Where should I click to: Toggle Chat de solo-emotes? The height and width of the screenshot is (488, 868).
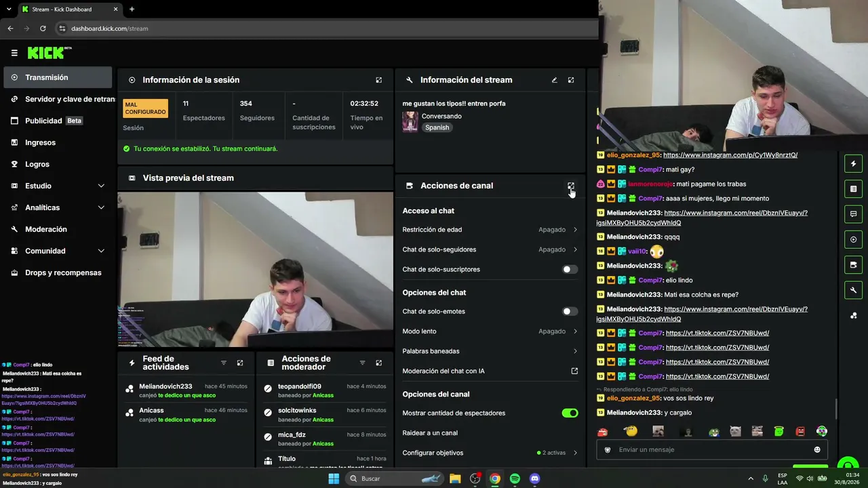pos(570,311)
